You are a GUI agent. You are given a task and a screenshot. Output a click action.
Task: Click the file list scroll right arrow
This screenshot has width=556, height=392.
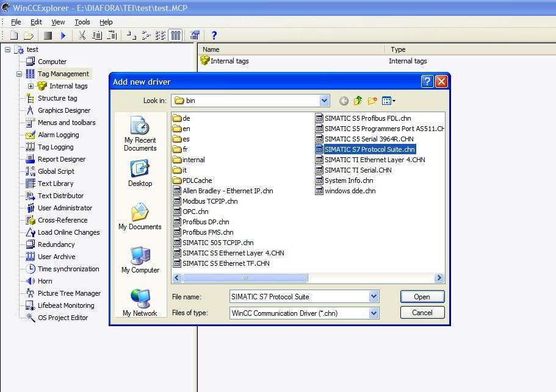[439, 277]
